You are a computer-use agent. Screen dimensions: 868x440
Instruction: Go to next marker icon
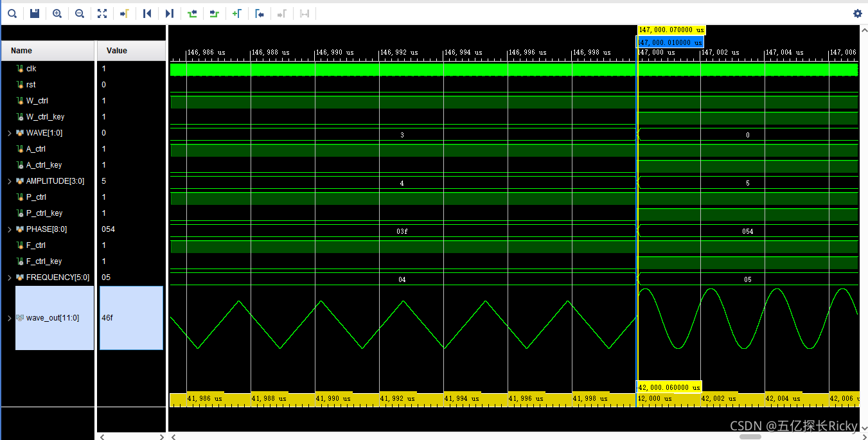[x=282, y=13]
